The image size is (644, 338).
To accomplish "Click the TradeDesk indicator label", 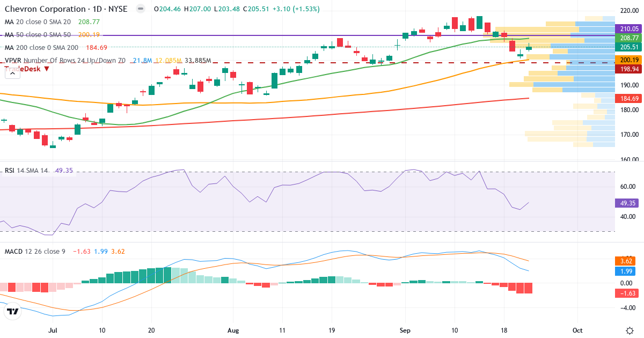I will point(27,68).
